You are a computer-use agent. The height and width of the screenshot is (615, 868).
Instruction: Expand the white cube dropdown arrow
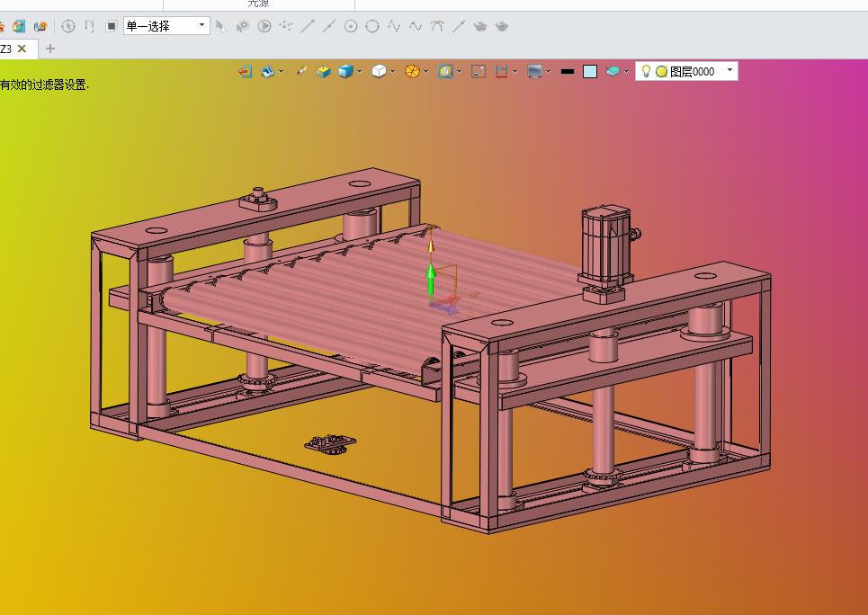(392, 71)
